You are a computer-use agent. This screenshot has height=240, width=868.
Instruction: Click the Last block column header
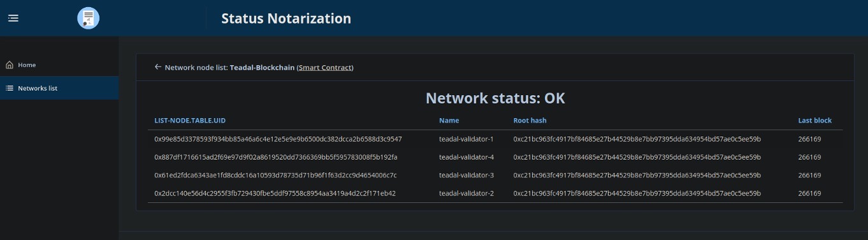814,120
